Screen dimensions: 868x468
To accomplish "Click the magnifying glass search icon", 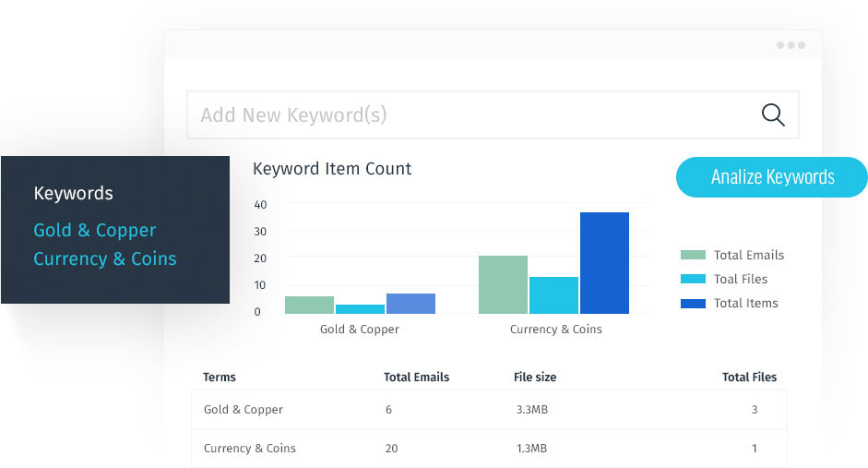I will (772, 114).
